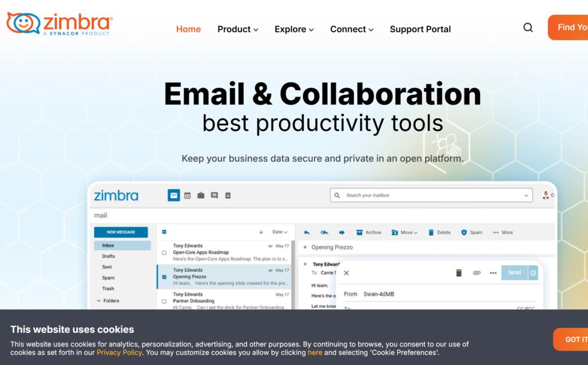Screen dimensions: 588x365
Task: Click the Reply arrow icon
Action: coord(307,232)
